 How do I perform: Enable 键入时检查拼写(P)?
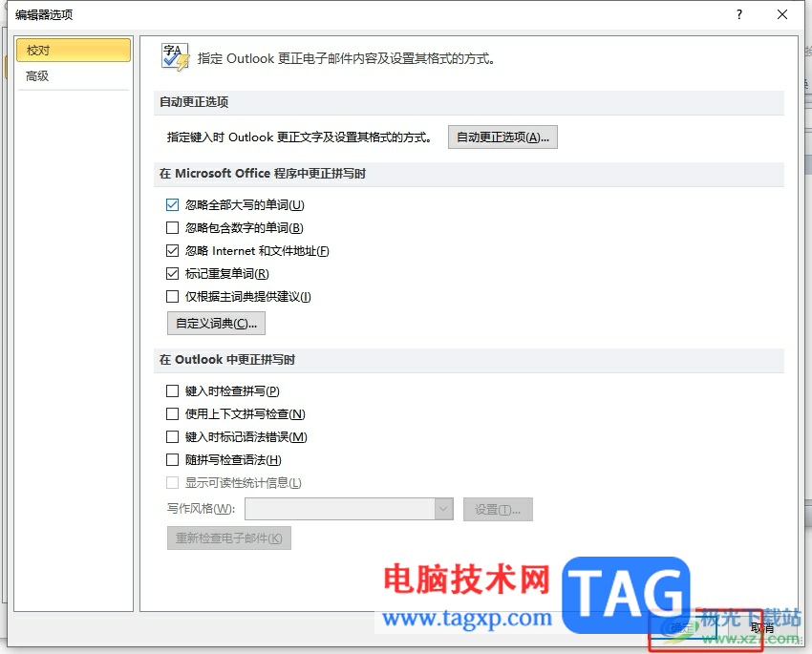tap(173, 391)
